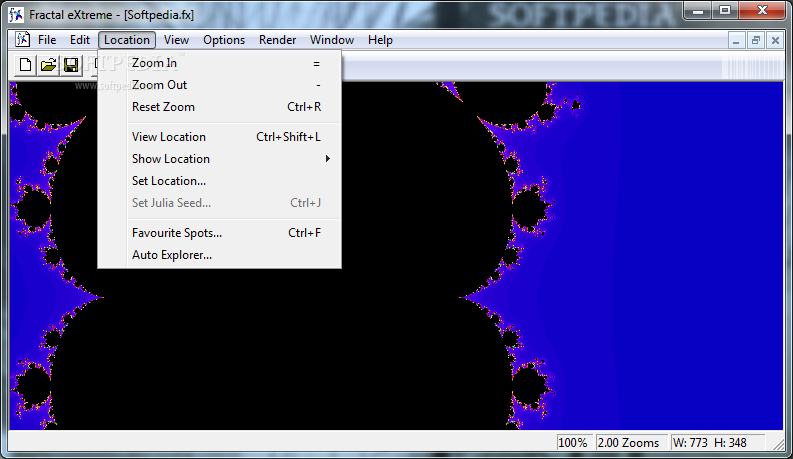Open the View menu

[177, 40]
